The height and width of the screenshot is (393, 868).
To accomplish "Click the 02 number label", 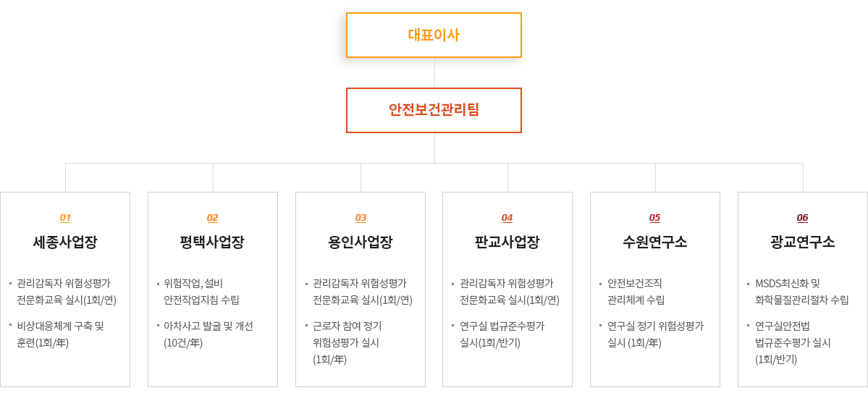I will [x=213, y=218].
